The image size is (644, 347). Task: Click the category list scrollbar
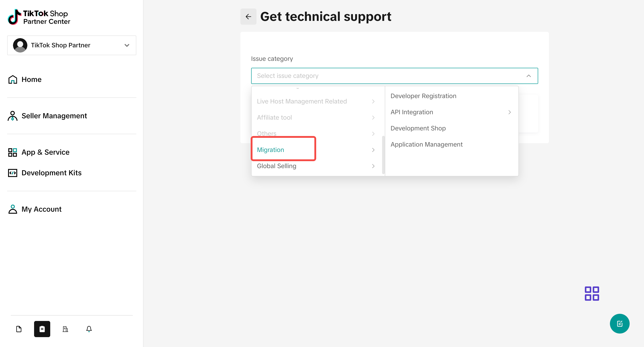point(383,155)
